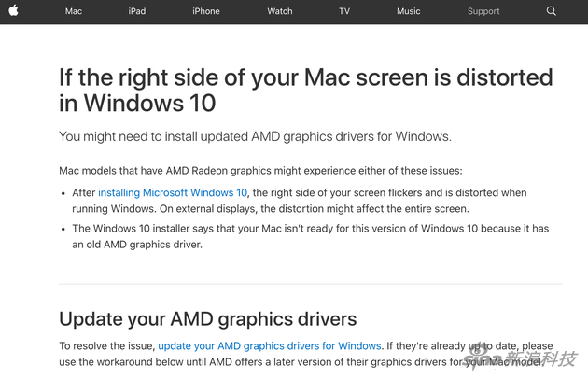Image resolution: width=588 pixels, height=379 pixels.
Task: Click the Windows 10 installer bullet paragraph
Action: pyautogui.click(x=311, y=236)
